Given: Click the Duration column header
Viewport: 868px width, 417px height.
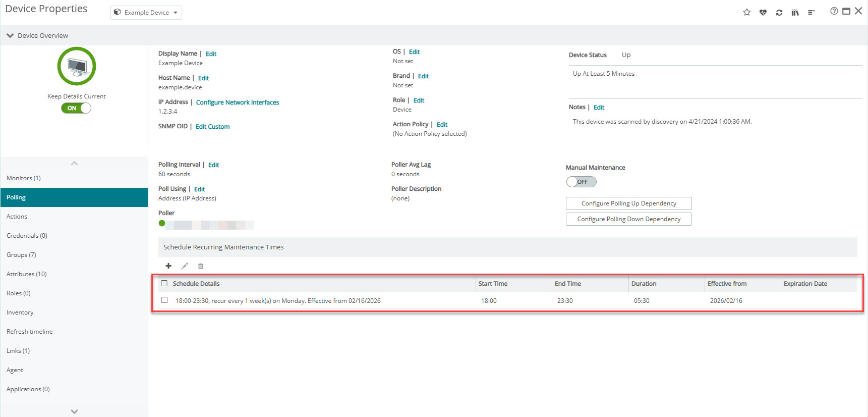Looking at the screenshot, I should 666,284.
